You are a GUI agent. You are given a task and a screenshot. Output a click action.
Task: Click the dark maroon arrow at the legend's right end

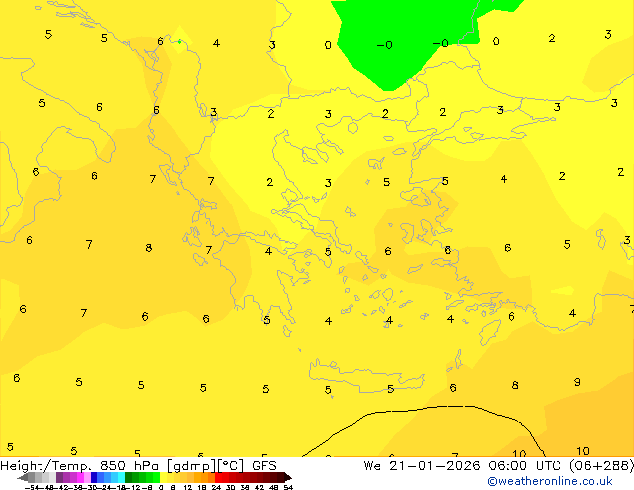point(288,477)
